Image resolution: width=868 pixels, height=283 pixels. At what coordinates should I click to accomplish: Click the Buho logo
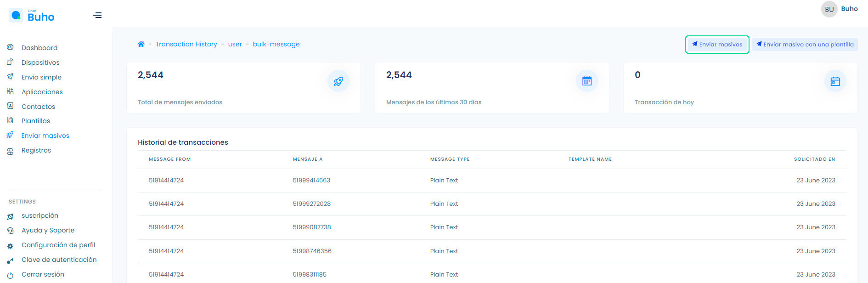click(x=32, y=16)
